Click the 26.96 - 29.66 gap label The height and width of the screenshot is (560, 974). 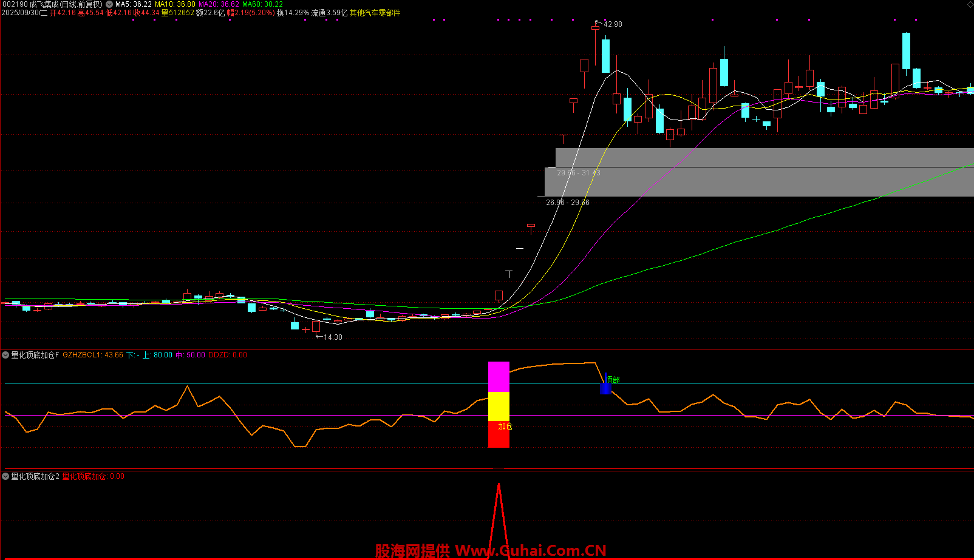567,203
